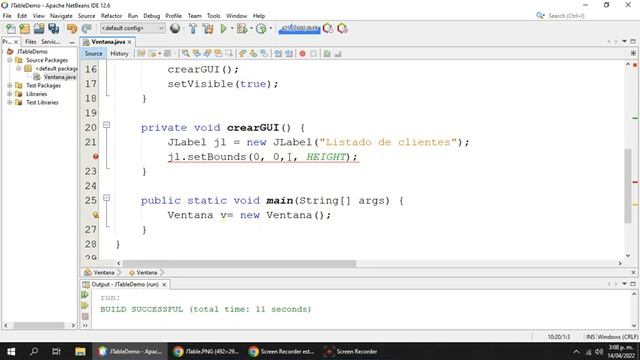Click the Clean and Build icon
Viewport: 640px width, 360px height.
(x=208, y=29)
